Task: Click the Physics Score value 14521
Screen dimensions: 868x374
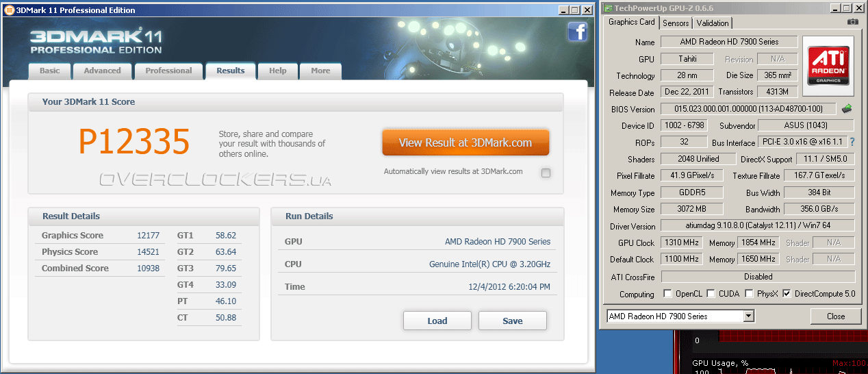Action: (x=148, y=251)
